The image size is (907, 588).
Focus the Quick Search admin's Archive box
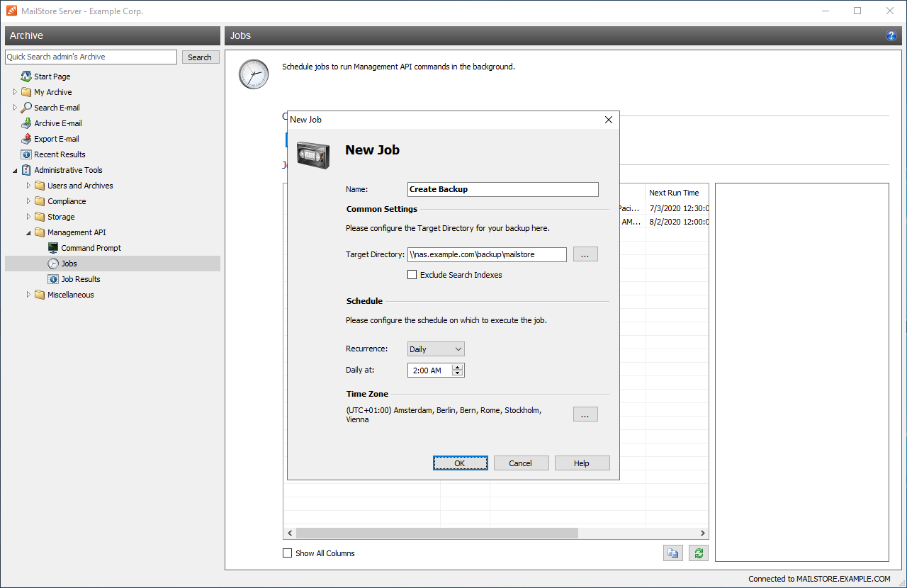91,57
